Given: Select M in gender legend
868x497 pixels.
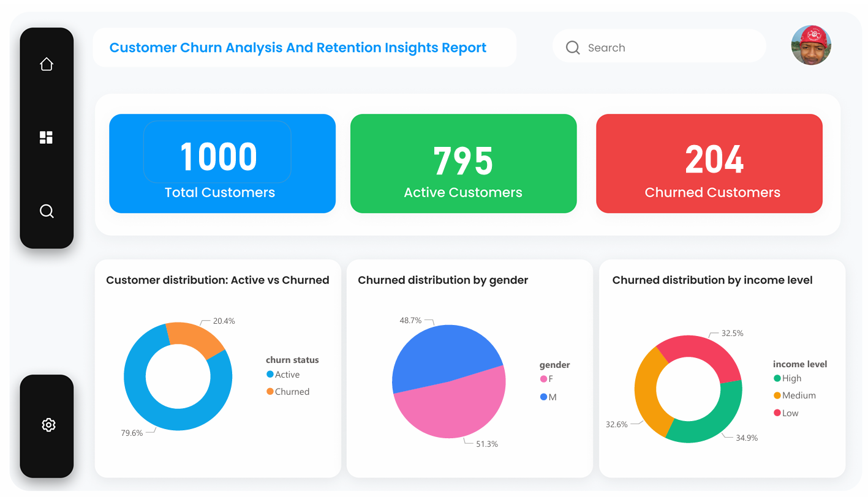Looking at the screenshot, I should pos(548,397).
